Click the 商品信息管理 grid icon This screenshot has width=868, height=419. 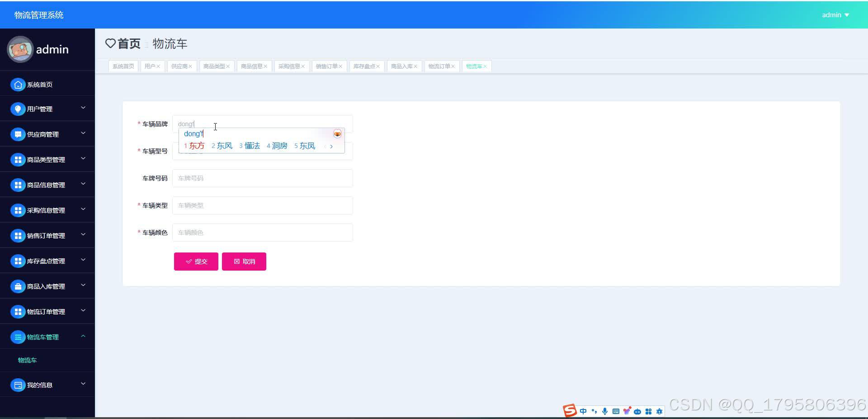18,185
